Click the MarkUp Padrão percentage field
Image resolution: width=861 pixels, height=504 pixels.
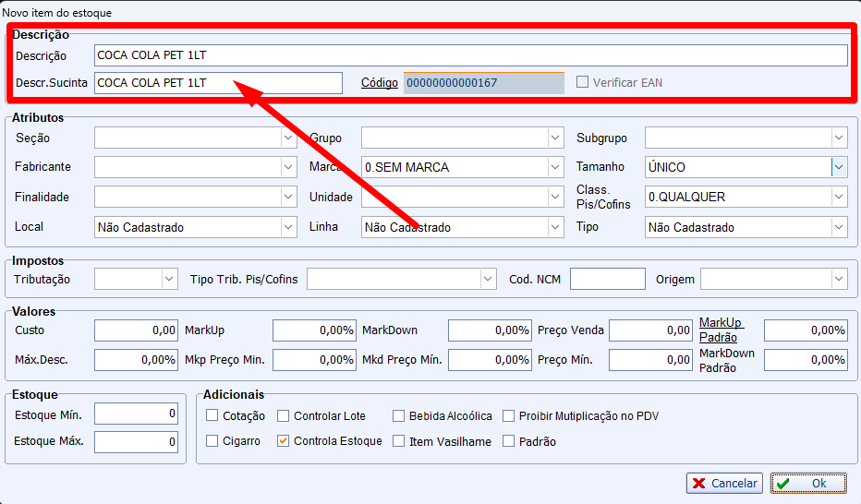point(806,330)
